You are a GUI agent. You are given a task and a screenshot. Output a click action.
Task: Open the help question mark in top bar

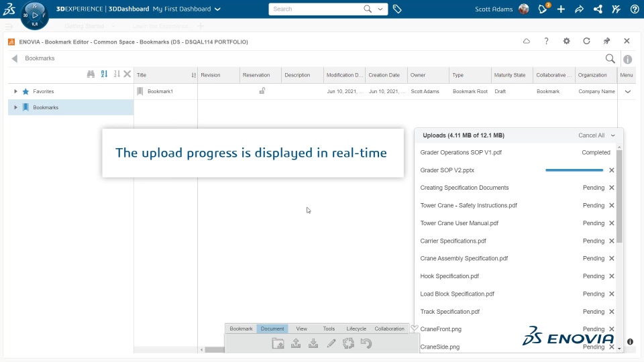(635, 9)
